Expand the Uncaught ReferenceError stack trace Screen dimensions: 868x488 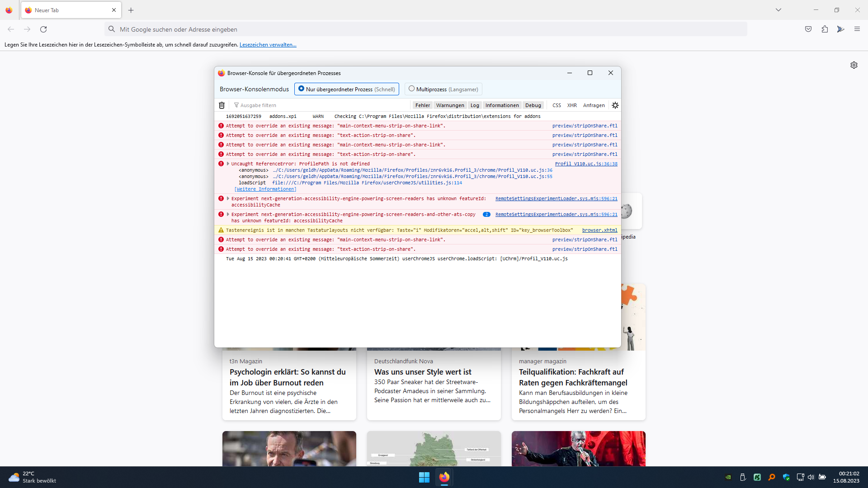(x=228, y=164)
